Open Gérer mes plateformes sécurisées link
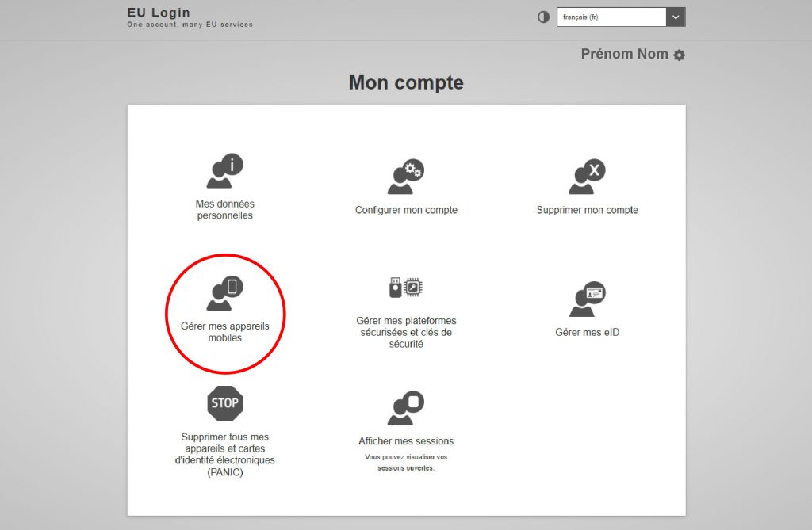This screenshot has height=530, width=812. pos(406,332)
